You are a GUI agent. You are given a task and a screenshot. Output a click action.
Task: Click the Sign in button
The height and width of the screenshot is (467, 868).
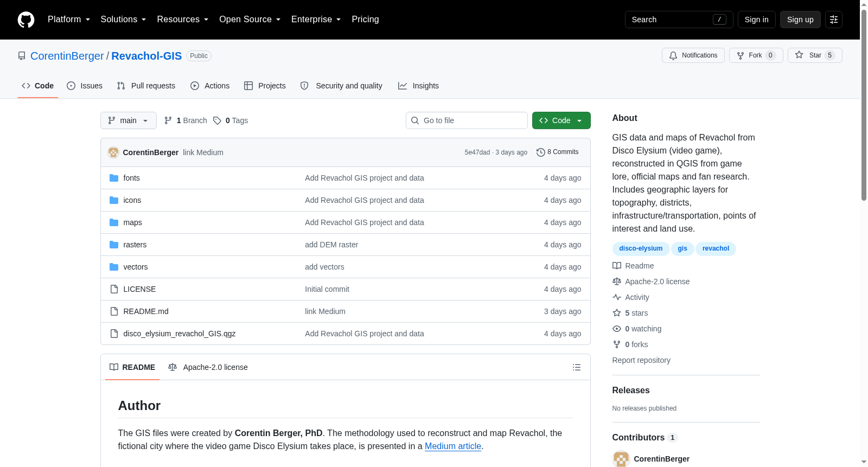click(x=757, y=20)
